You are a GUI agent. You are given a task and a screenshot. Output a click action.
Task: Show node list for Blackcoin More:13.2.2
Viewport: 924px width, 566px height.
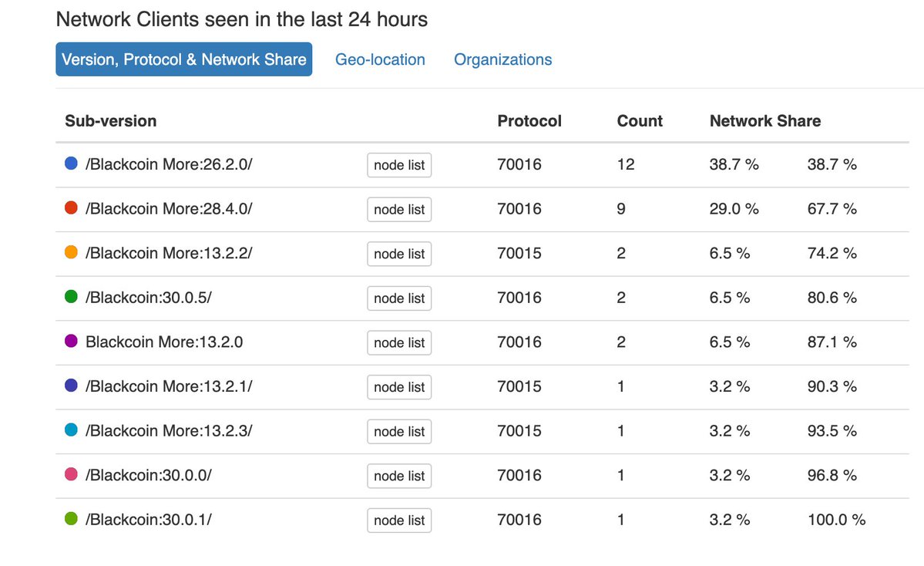(x=399, y=254)
